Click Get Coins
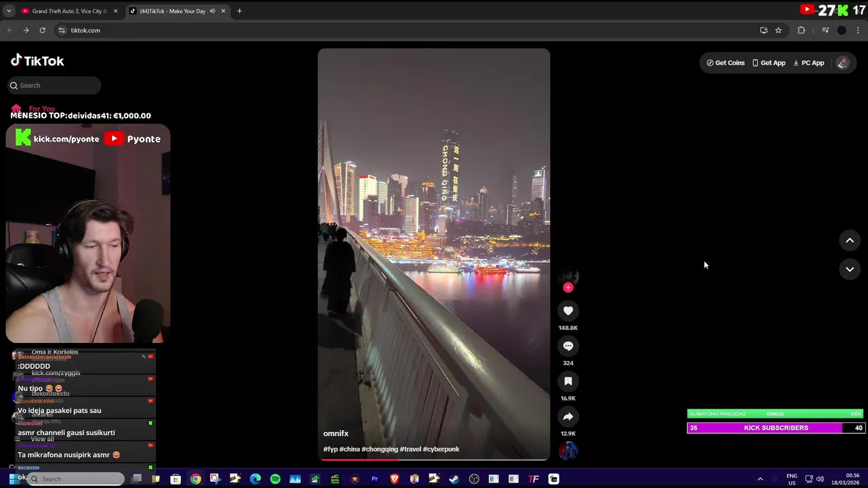868x488 pixels. coord(726,63)
